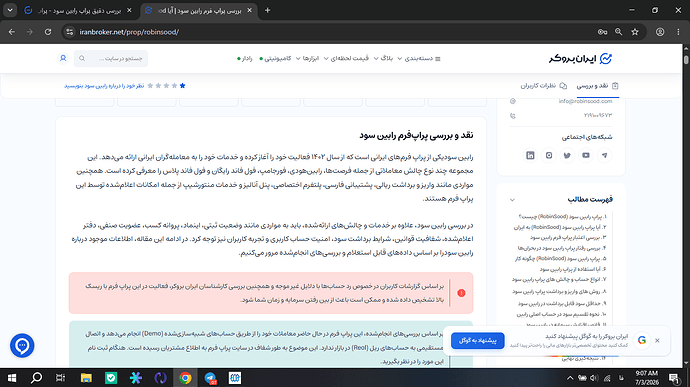Open Windows taskbar search
The width and height of the screenshot is (690, 387).
click(37, 378)
